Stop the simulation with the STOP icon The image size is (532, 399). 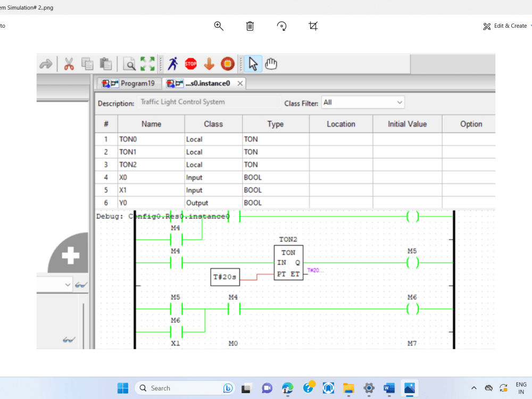[190, 63]
